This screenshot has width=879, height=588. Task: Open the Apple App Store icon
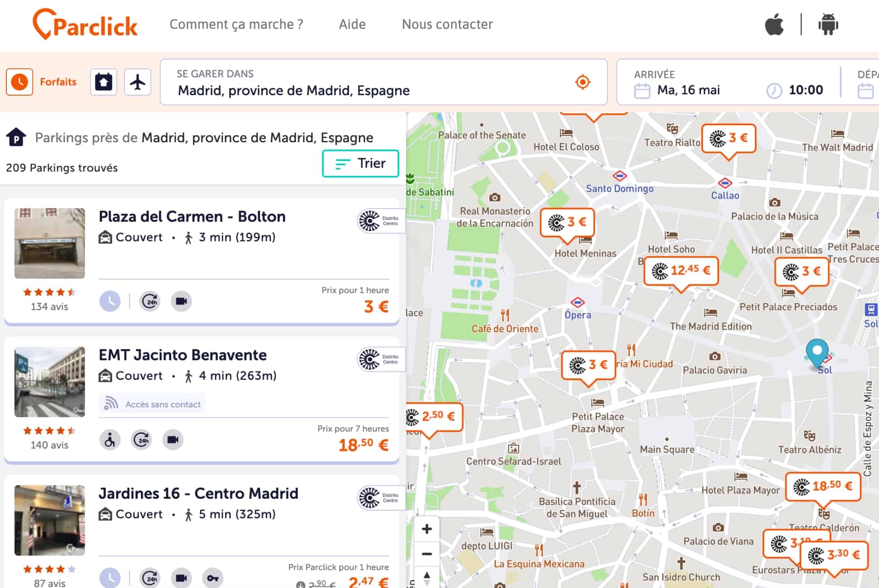(x=774, y=24)
